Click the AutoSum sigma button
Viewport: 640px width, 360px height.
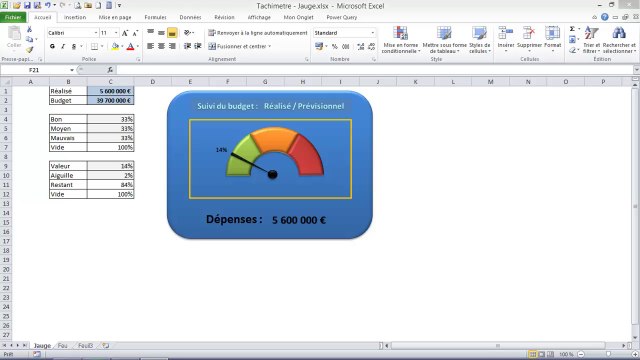[x=572, y=29]
